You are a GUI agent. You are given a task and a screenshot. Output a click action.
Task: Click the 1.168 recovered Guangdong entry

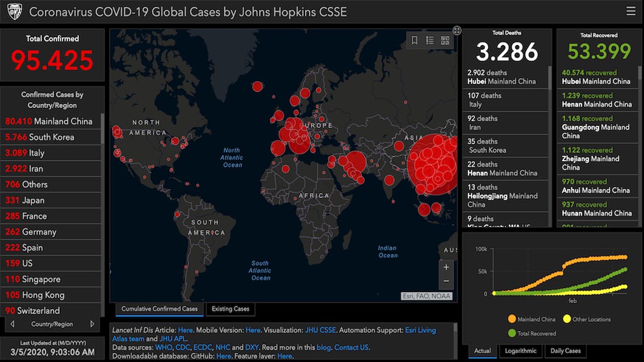(x=597, y=127)
